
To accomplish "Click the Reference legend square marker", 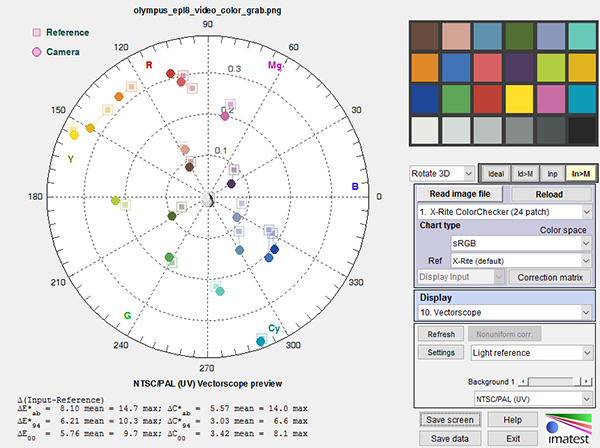I will point(37,33).
